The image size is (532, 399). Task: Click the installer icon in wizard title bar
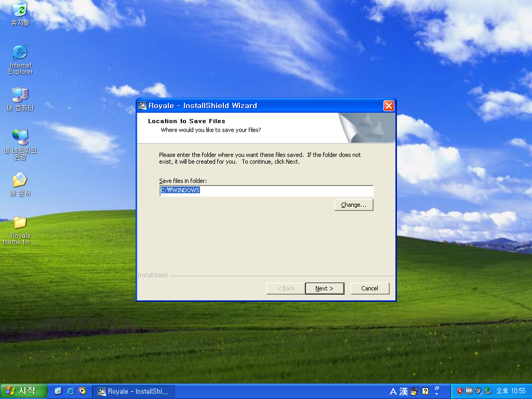142,105
